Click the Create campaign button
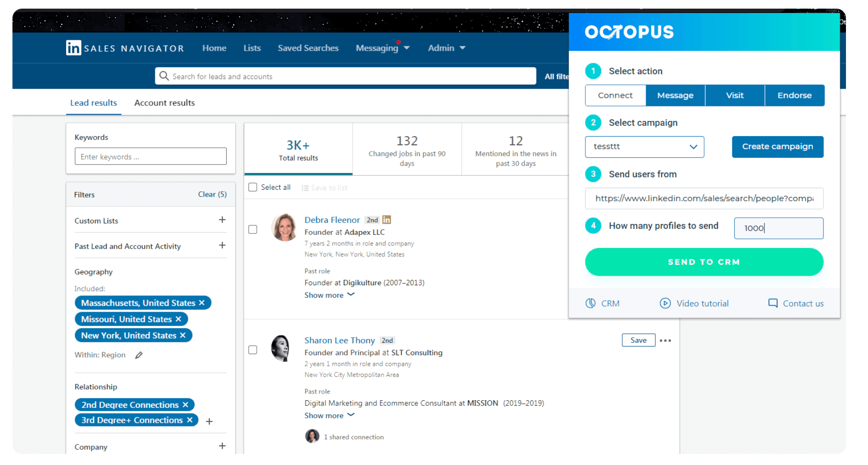868x465 pixels. [x=777, y=147]
